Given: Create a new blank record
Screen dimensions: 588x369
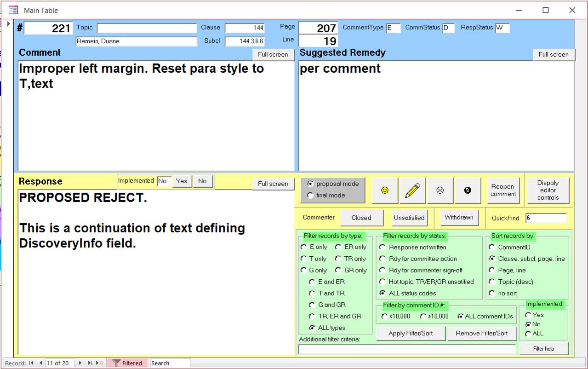Looking at the screenshot, I should coord(101,363).
